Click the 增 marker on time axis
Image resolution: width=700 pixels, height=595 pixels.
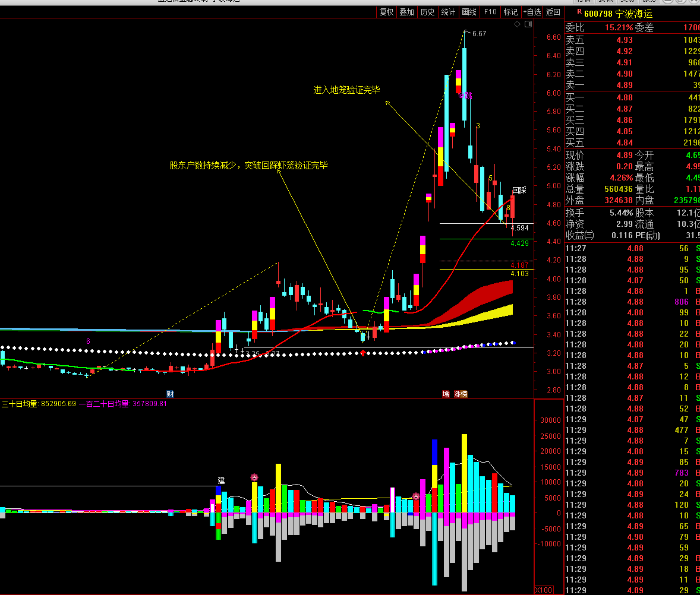pyautogui.click(x=446, y=394)
